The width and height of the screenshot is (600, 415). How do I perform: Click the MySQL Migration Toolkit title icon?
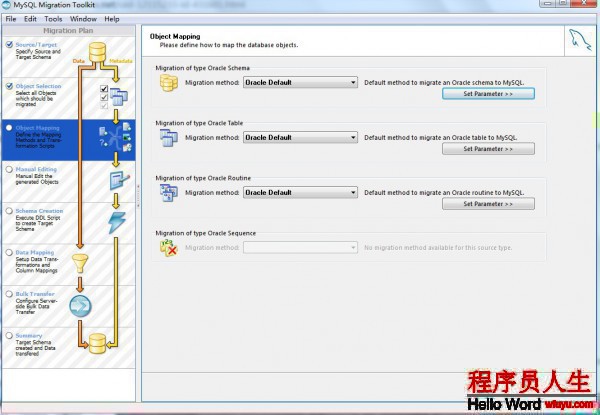(x=6, y=5)
